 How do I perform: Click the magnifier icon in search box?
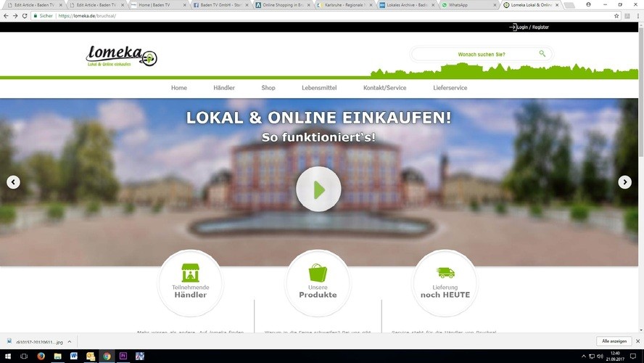pyautogui.click(x=542, y=54)
